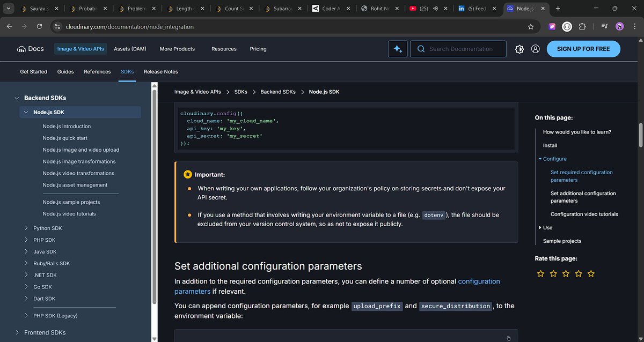Open Node.js quick start page
This screenshot has height=342, width=644.
pos(65,138)
